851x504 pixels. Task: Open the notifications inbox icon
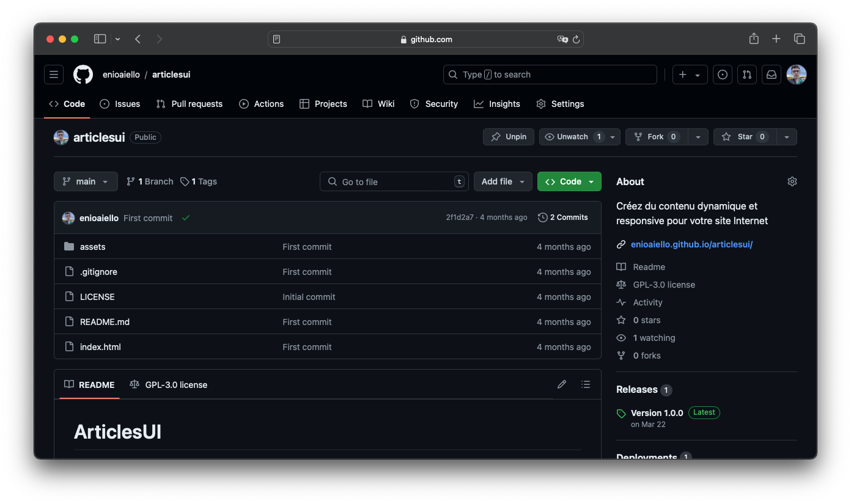(x=772, y=75)
